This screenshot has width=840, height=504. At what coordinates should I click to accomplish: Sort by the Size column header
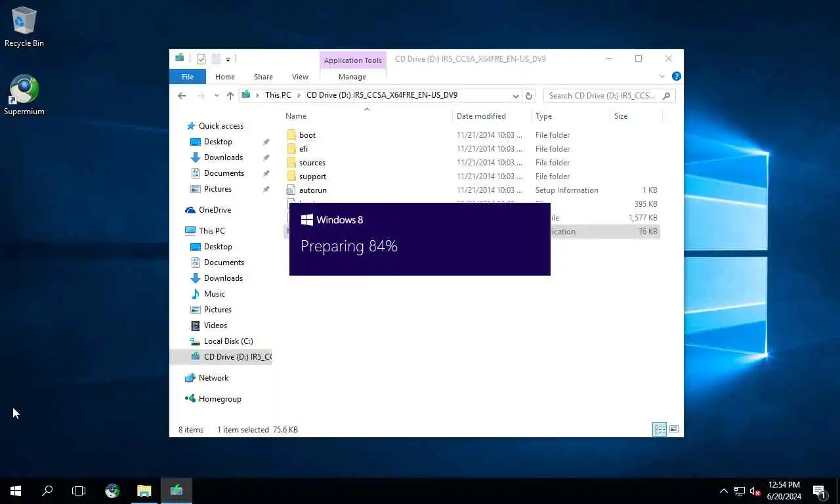pos(621,116)
